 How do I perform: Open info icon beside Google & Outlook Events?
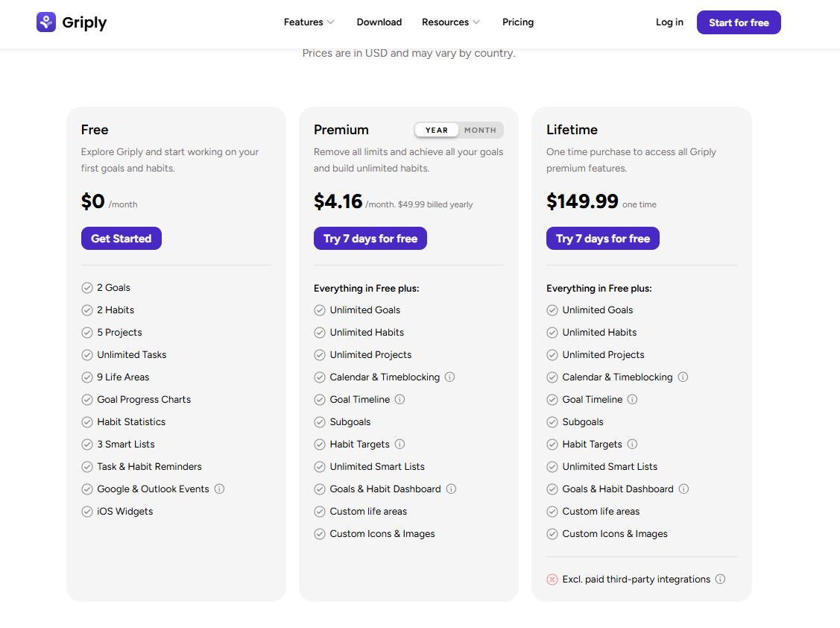point(220,489)
